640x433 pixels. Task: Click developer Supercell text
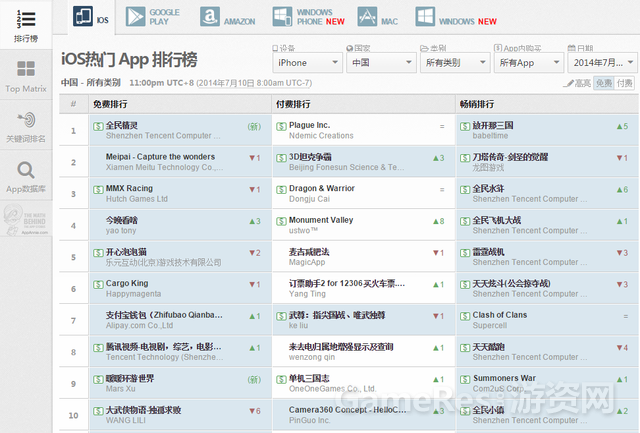490,325
